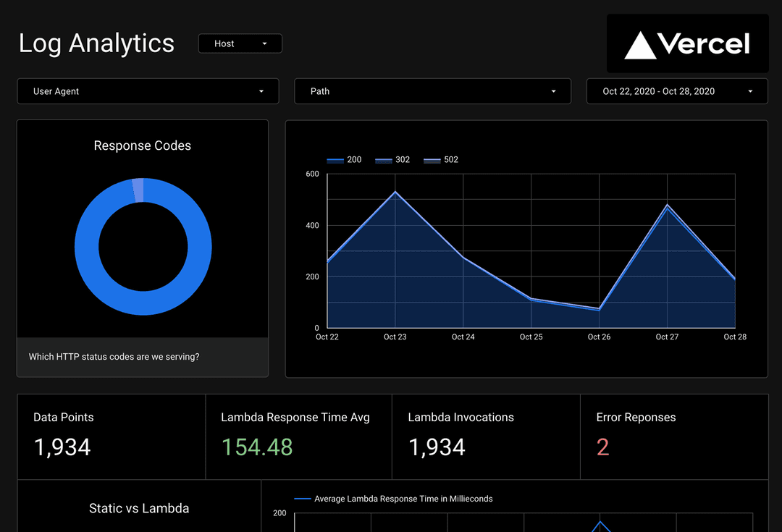Click the Oct 27 peak on area chart
The image size is (782, 532).
(x=667, y=206)
